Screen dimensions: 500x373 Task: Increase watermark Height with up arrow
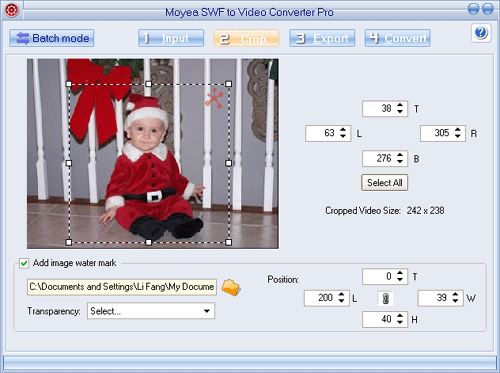coord(400,316)
